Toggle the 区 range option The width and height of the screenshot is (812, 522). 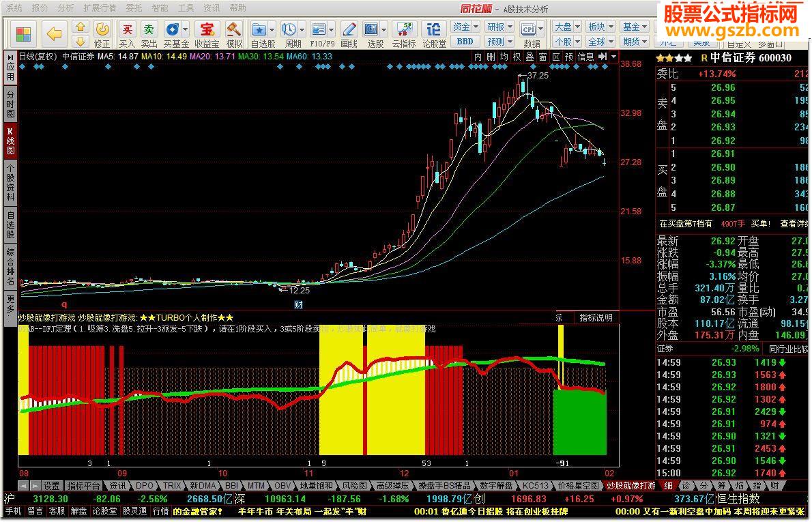tap(555, 57)
